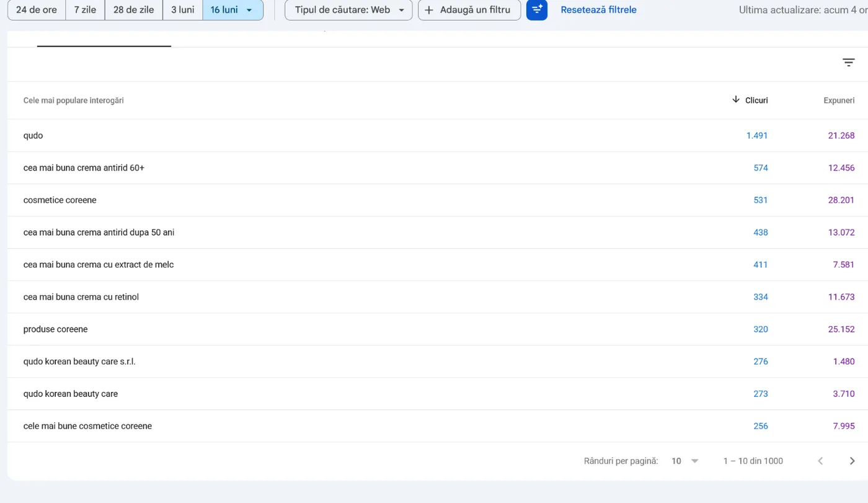868x503 pixels.
Task: Click clicks value 273
Action: (x=761, y=393)
